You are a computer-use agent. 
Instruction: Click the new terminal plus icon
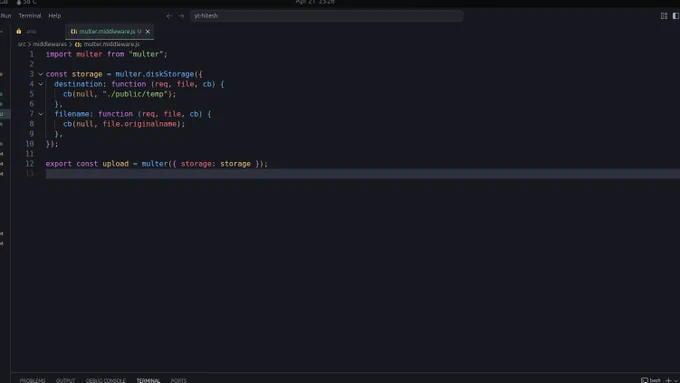(x=668, y=380)
